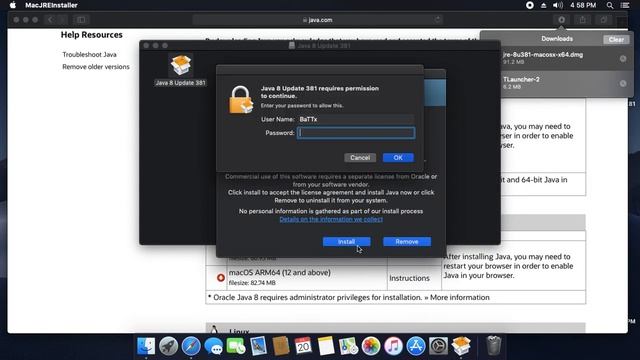Open the Apple menu
The image size is (640, 360).
13,5
